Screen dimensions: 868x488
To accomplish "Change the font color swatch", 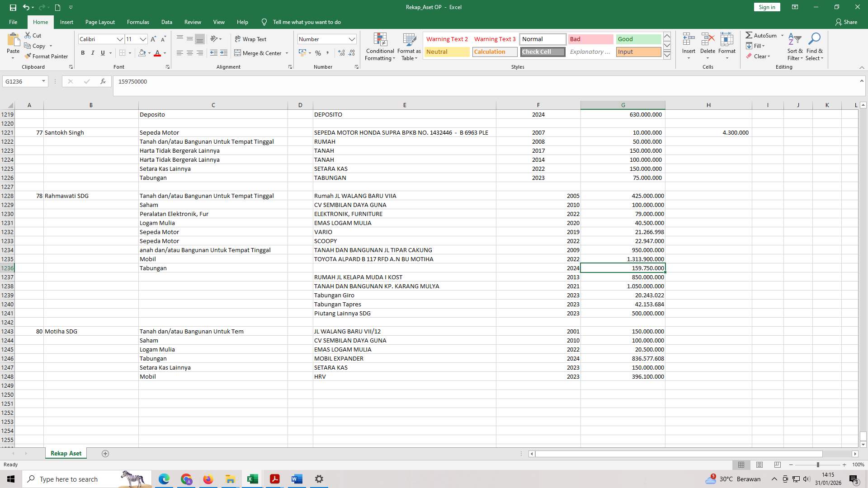I will 158,53.
